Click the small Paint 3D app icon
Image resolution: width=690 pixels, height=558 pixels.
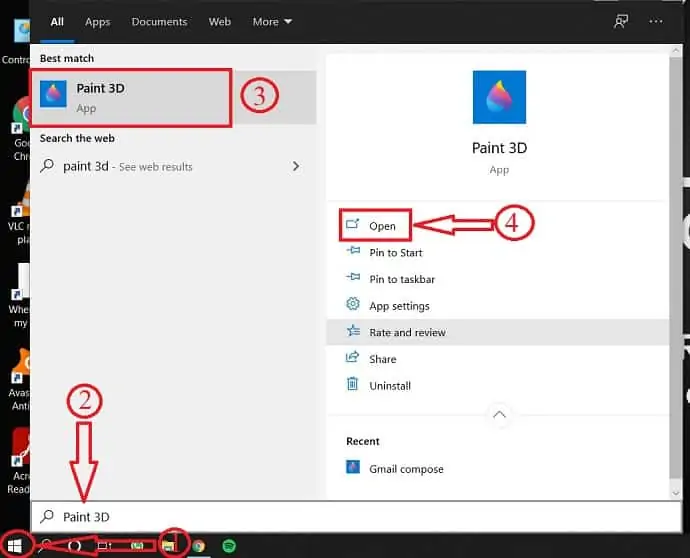point(53,94)
